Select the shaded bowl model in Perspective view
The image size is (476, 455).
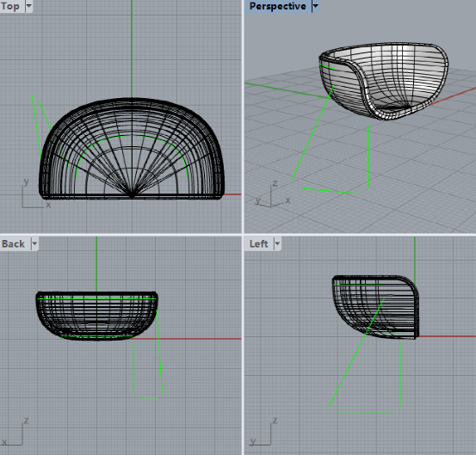[x=383, y=81]
